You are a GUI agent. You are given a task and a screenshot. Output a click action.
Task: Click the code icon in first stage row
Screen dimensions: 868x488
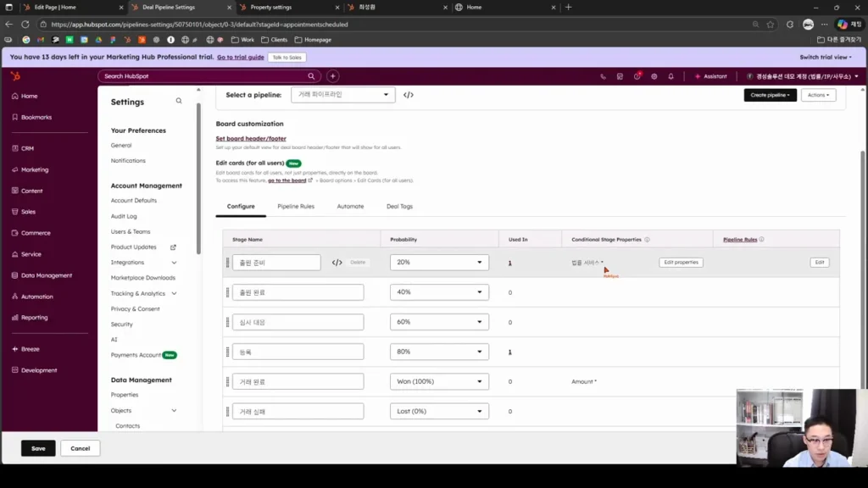click(x=337, y=263)
